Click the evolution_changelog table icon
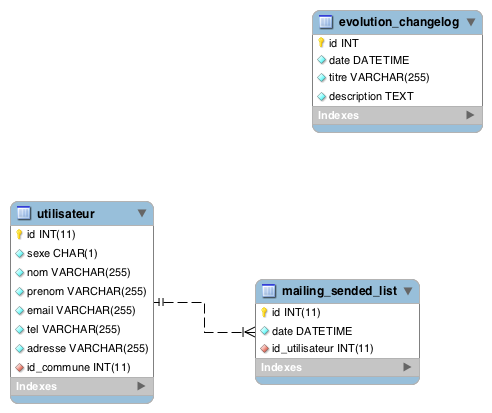 [x=326, y=22]
